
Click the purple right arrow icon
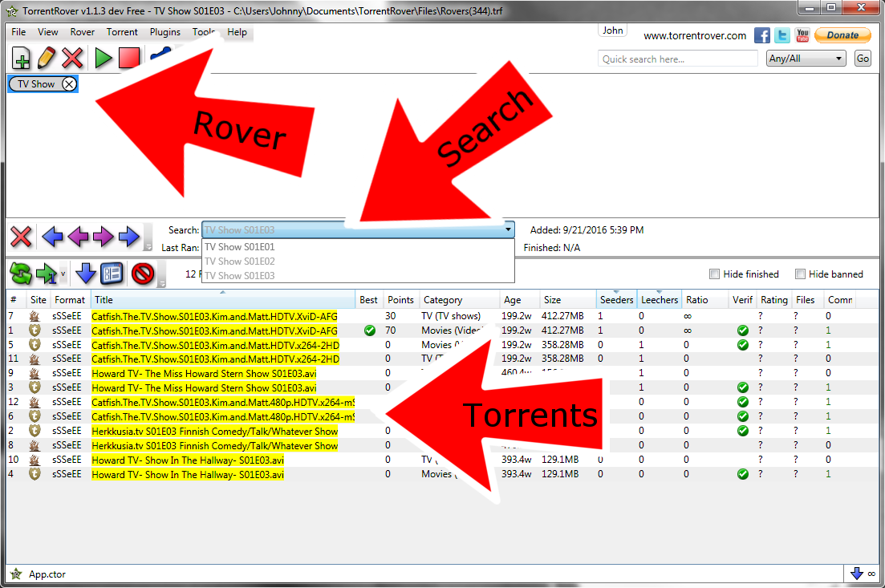click(104, 237)
